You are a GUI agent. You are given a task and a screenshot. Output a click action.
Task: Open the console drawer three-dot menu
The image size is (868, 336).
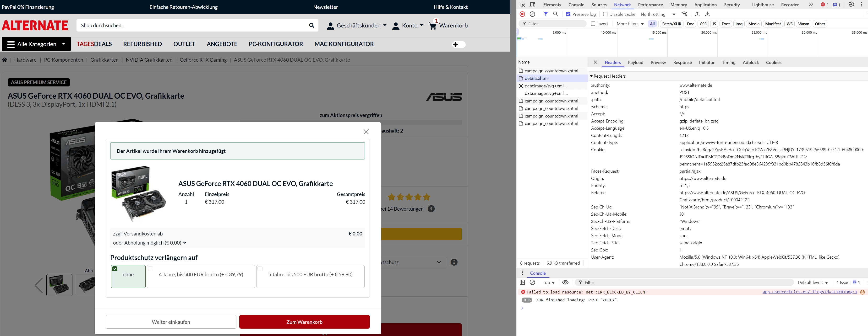pyautogui.click(x=522, y=273)
